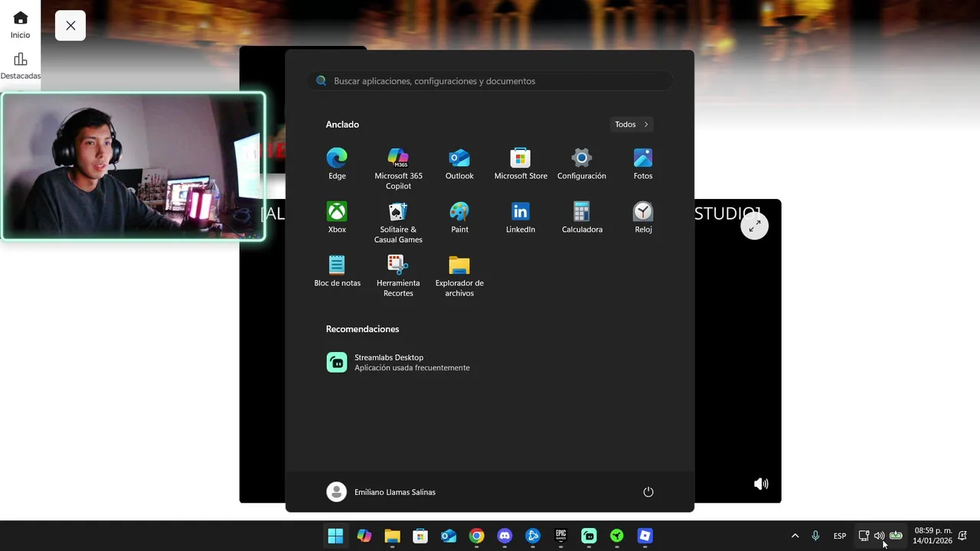This screenshot has height=551, width=980.
Task: Expand video to fullscreen with arrows icon
Action: click(754, 226)
